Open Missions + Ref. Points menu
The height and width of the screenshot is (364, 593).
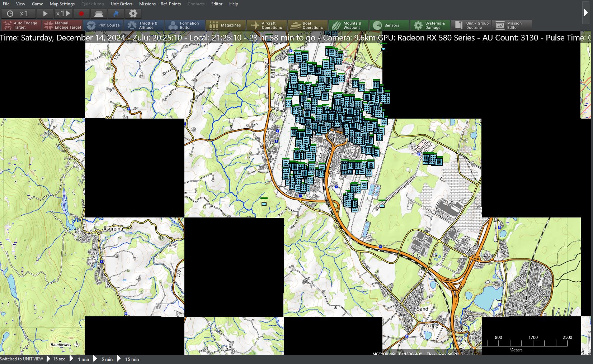(160, 4)
